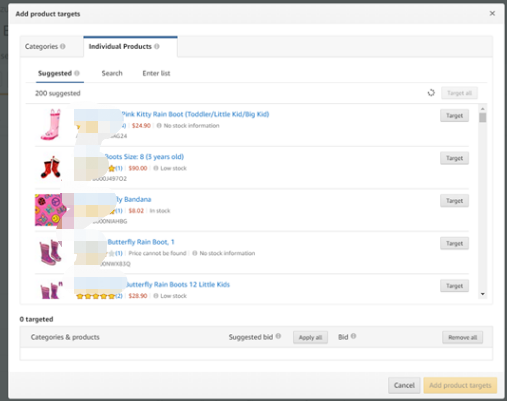Open the Enter list sub-tab
507x401 pixels.
click(x=156, y=73)
